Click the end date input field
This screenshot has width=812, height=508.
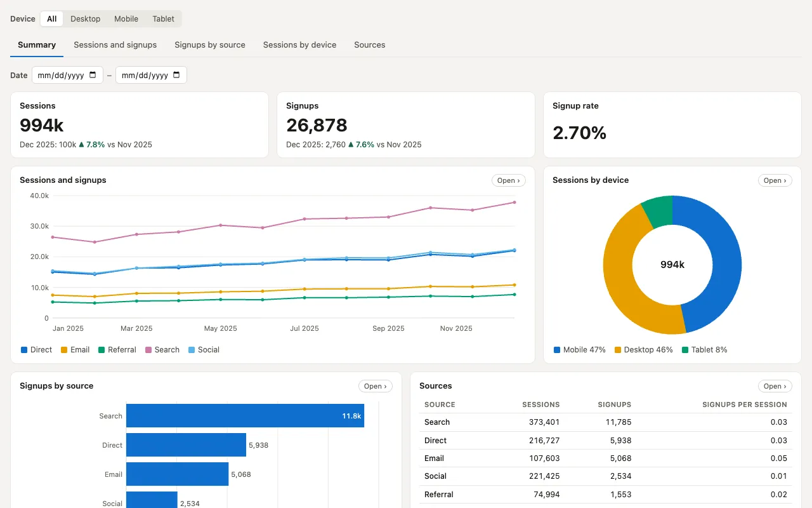151,75
